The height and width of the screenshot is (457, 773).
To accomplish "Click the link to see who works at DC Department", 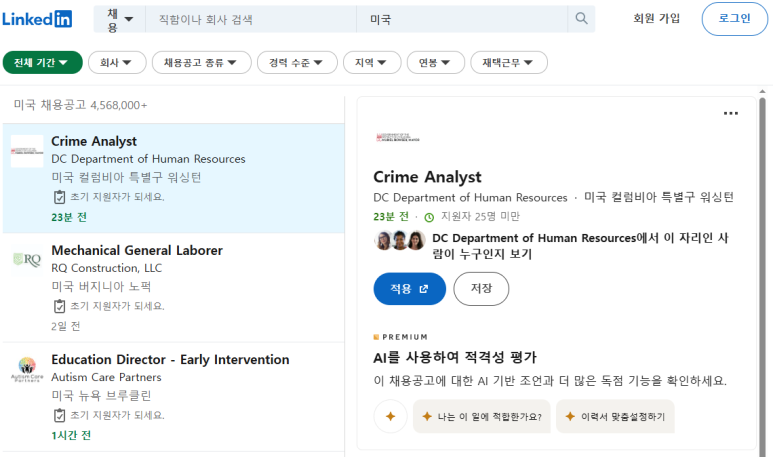I will pyautogui.click(x=580, y=246).
